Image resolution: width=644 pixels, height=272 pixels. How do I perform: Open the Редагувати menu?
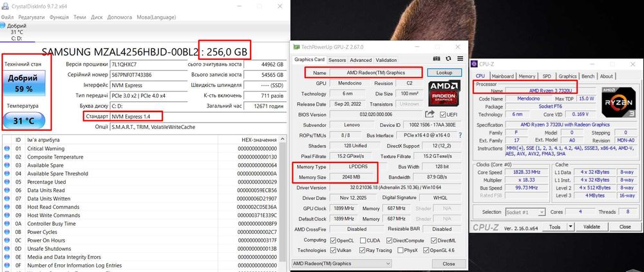pos(31,17)
